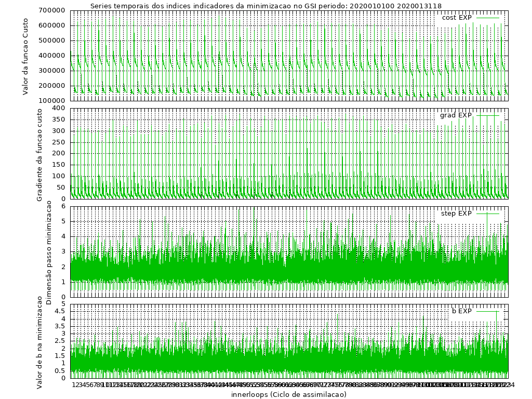Select the 'cost EXP' legend label
Screen dimensions: 532x399
pos(456,18)
